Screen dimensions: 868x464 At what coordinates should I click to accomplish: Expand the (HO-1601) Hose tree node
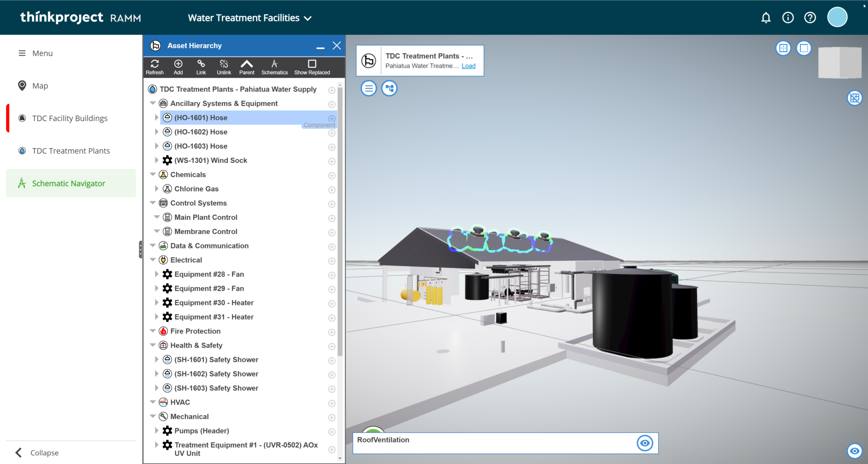point(156,117)
